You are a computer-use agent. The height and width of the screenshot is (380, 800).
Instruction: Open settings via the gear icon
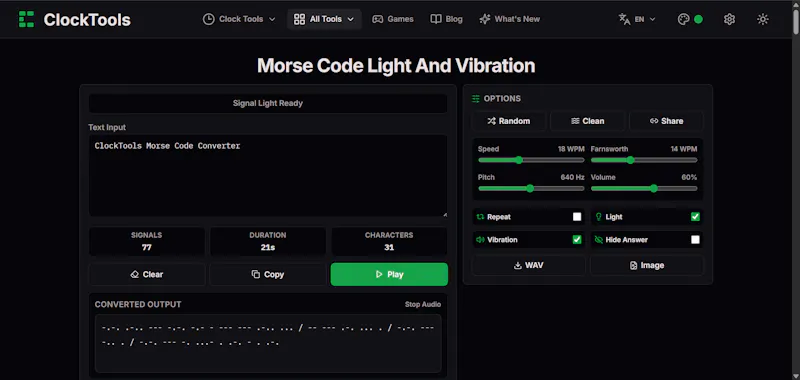click(x=730, y=19)
